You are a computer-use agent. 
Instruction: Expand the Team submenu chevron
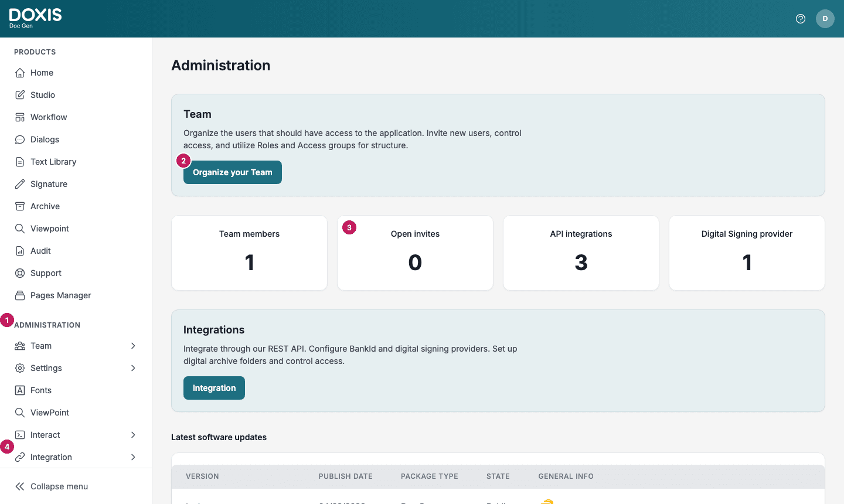[x=133, y=346]
